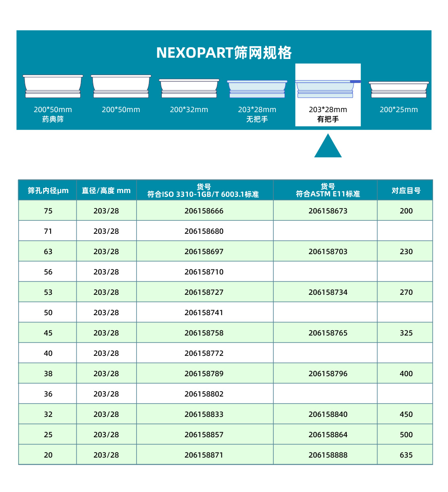Click ISO item number 206158727
The image size is (448, 492).
click(x=204, y=292)
